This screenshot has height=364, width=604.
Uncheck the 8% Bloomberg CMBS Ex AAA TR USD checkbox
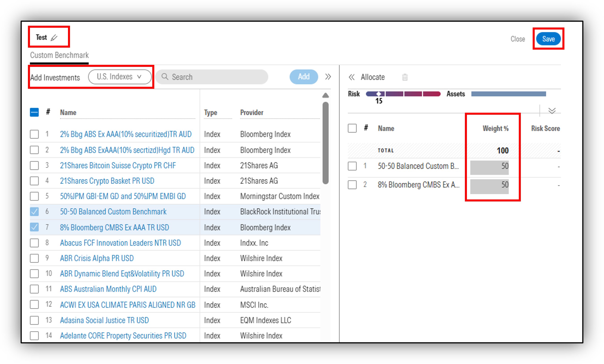pyautogui.click(x=34, y=227)
